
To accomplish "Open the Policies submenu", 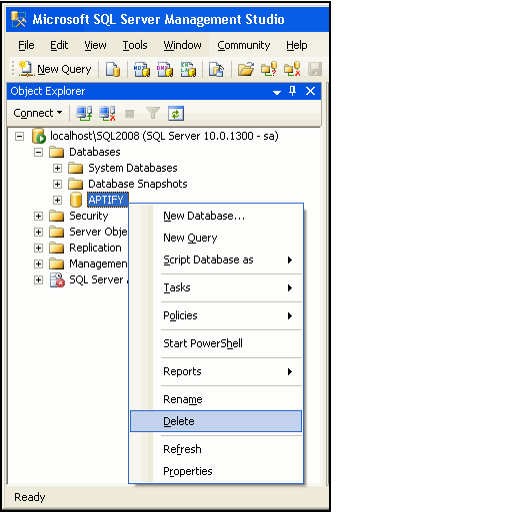I will click(x=216, y=316).
